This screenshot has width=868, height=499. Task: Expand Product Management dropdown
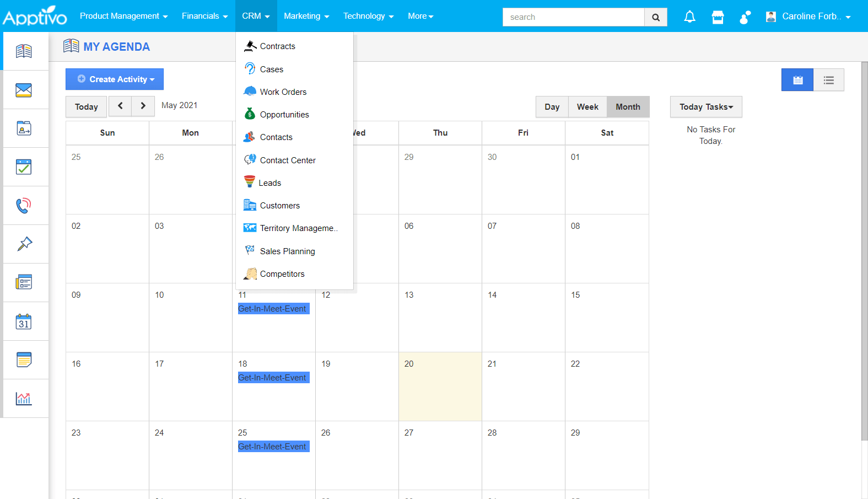click(123, 16)
